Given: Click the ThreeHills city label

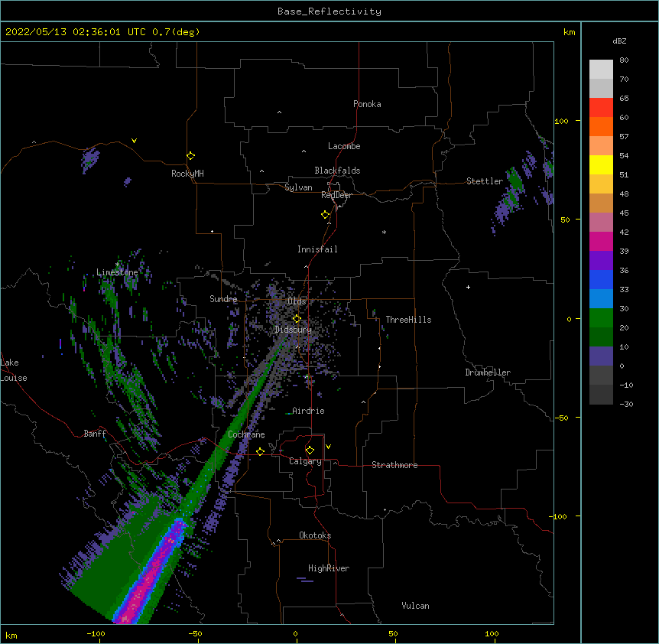Looking at the screenshot, I should point(408,320).
